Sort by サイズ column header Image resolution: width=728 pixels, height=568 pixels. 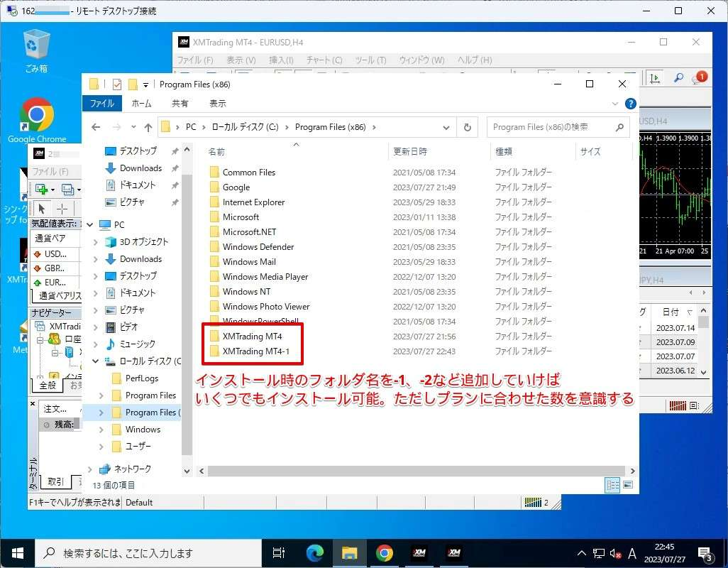point(590,151)
